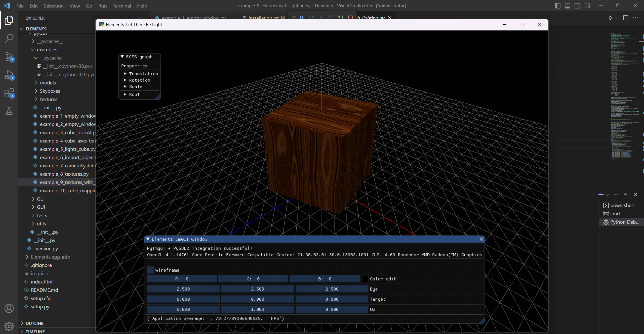Collapse the ECSS graph window
The height and width of the screenshot is (334, 644).
(122, 57)
